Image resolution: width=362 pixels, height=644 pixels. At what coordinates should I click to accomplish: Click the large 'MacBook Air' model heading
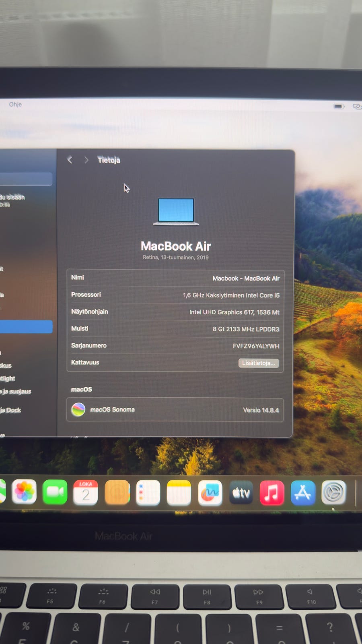coord(176,246)
